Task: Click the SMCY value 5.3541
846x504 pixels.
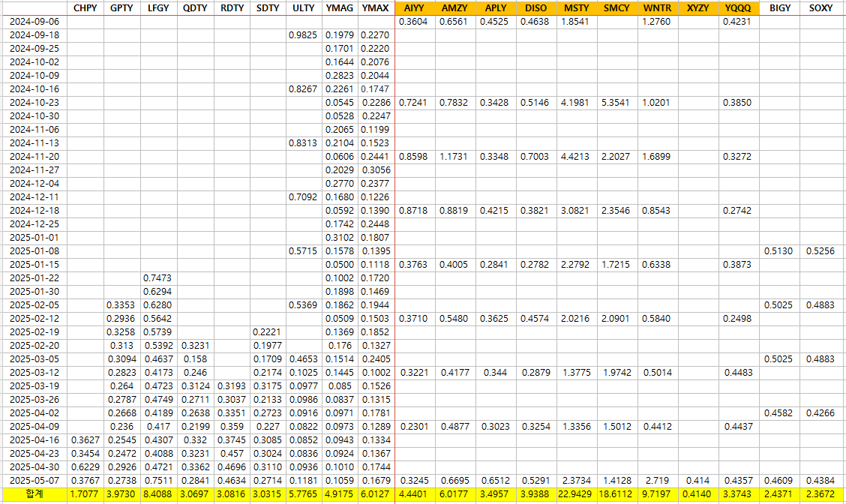Action: [x=616, y=103]
